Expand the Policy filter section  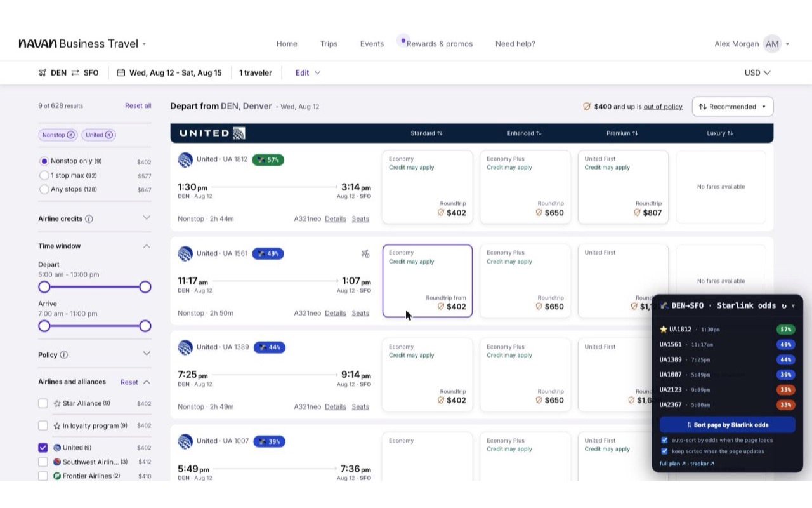[x=147, y=354]
